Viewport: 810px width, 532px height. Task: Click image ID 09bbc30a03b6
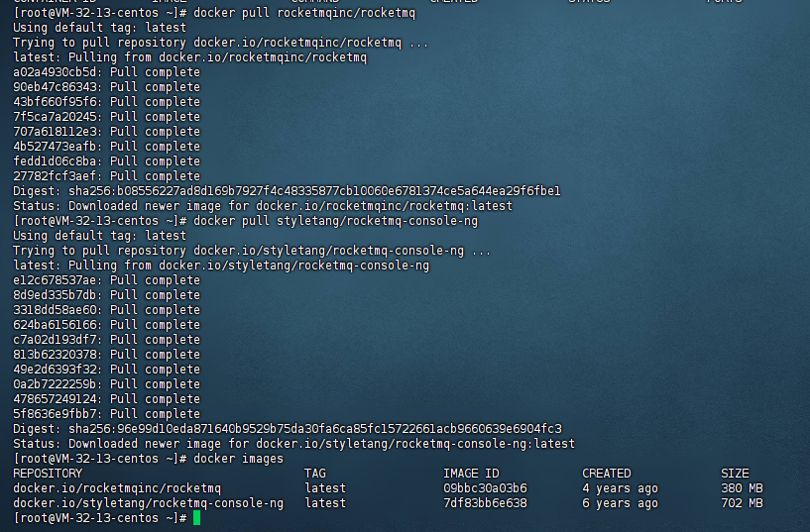point(485,488)
